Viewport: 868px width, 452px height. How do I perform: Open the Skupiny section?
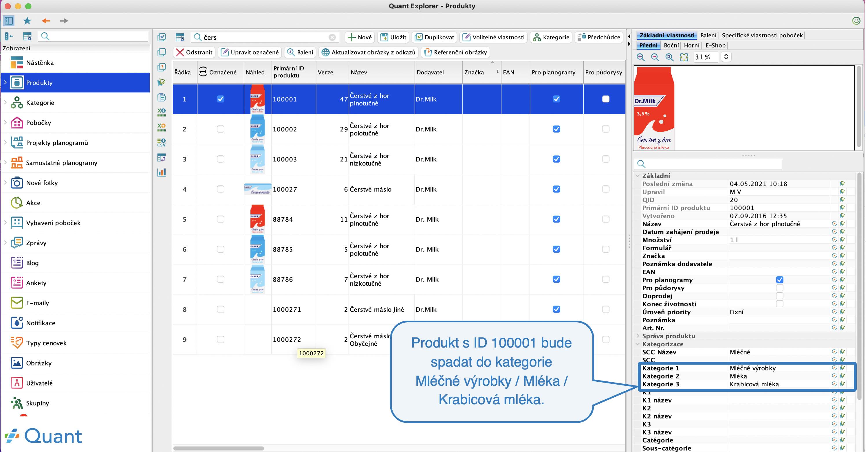76,403
